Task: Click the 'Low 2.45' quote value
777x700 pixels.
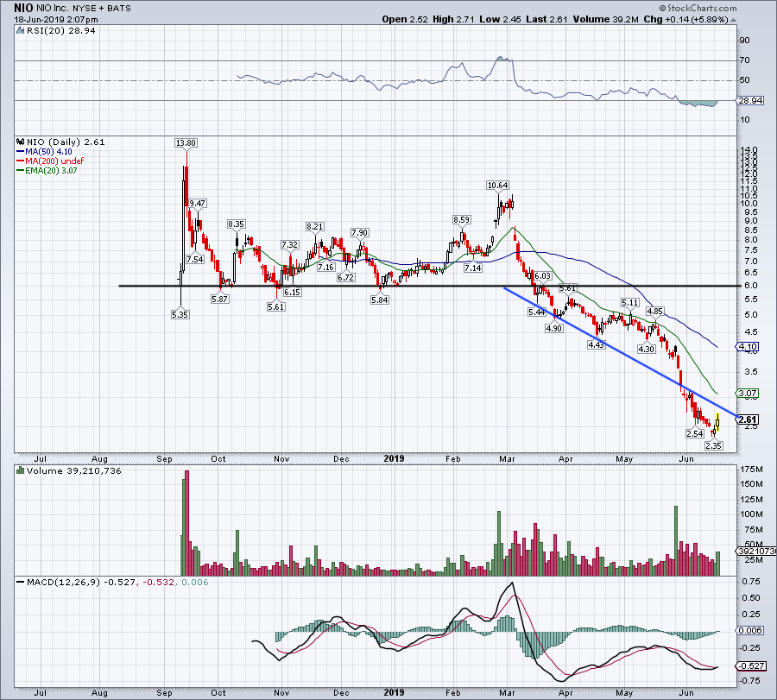Action: point(500,19)
